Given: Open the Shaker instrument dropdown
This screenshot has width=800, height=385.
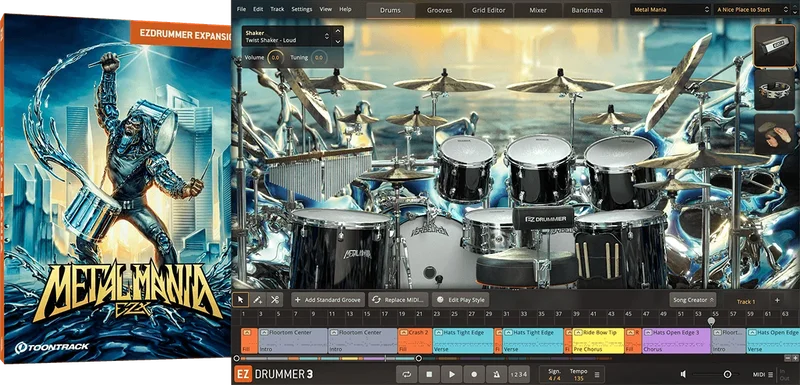Looking at the screenshot, I should (286, 36).
